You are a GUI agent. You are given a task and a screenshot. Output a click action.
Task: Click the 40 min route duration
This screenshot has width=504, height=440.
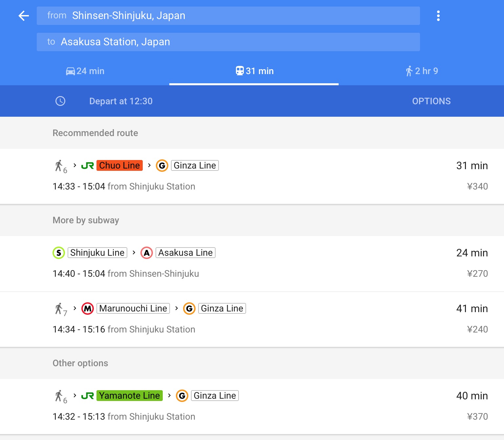coord(472,396)
